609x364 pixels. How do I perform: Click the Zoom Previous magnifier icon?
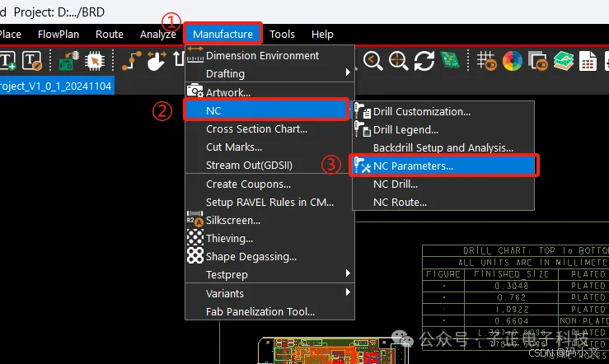[x=372, y=61]
